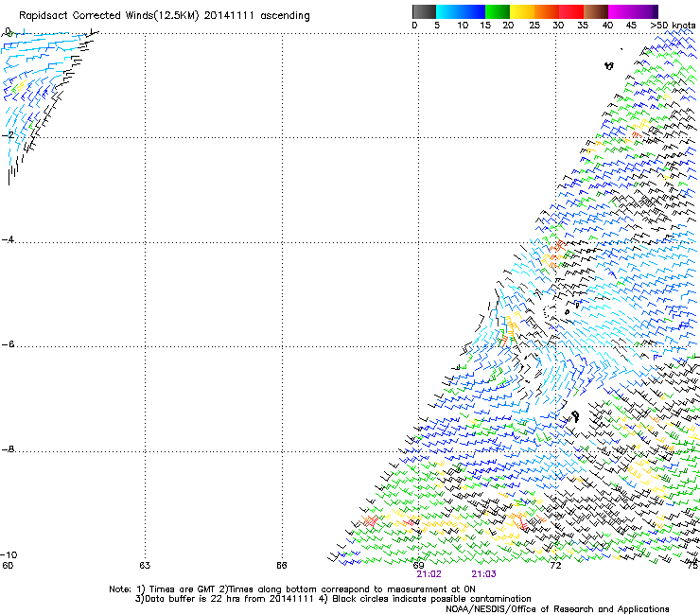
Task: Click the longitude label '60'
Action: [8, 566]
